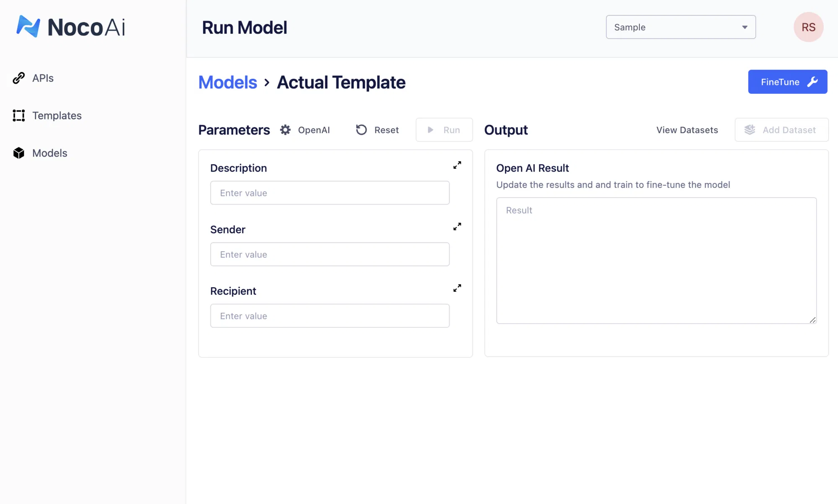Expand the Recipient field
The image size is (838, 504).
point(457,288)
